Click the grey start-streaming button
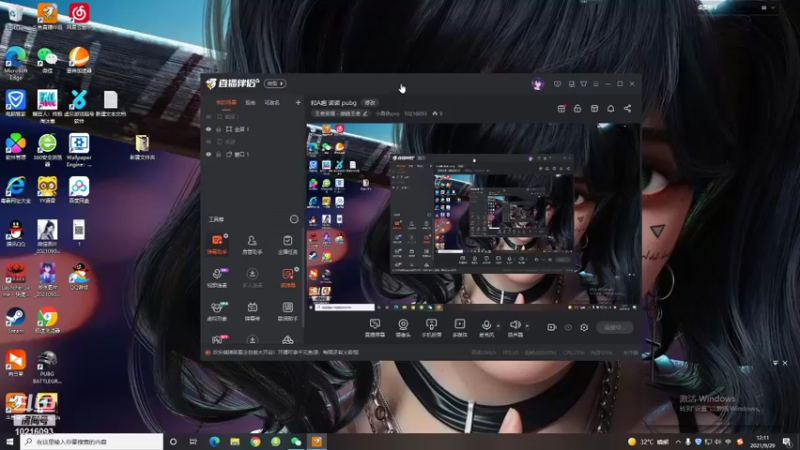Image resolution: width=800 pixels, height=450 pixels. coord(615,328)
